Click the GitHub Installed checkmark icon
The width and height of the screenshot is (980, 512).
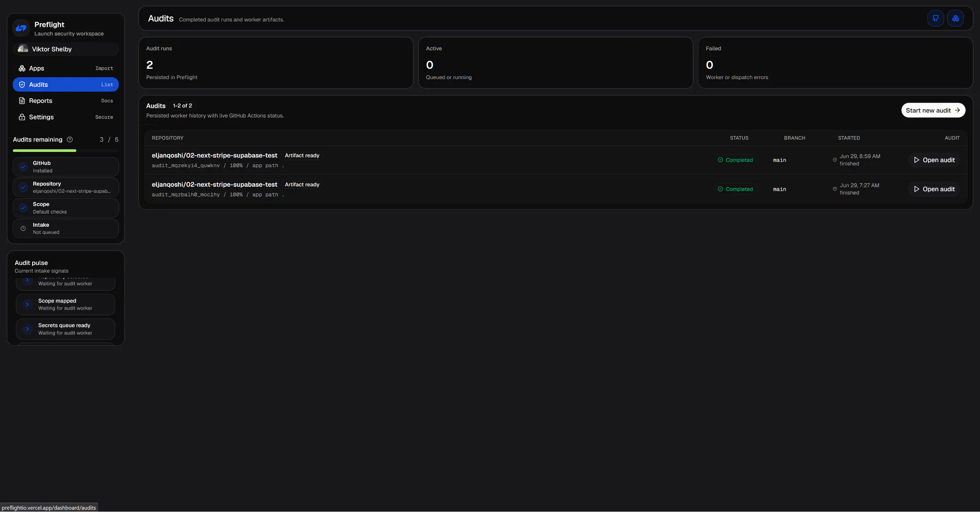tap(23, 167)
